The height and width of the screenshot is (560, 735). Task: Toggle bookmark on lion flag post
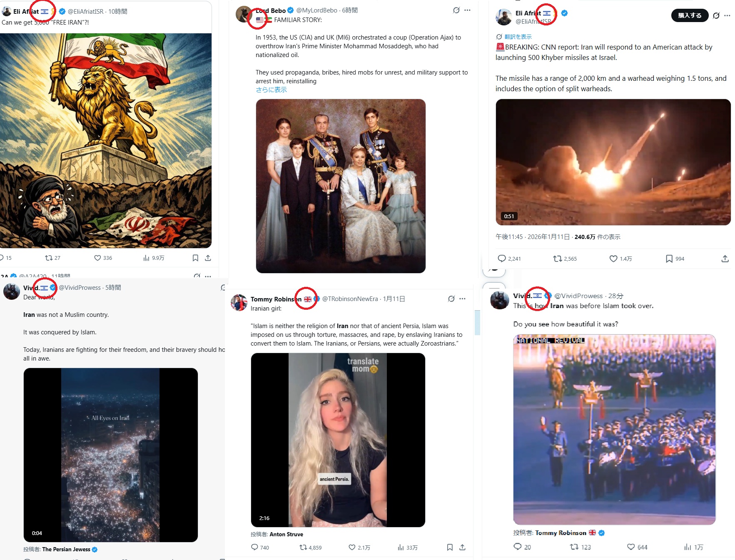195,258
